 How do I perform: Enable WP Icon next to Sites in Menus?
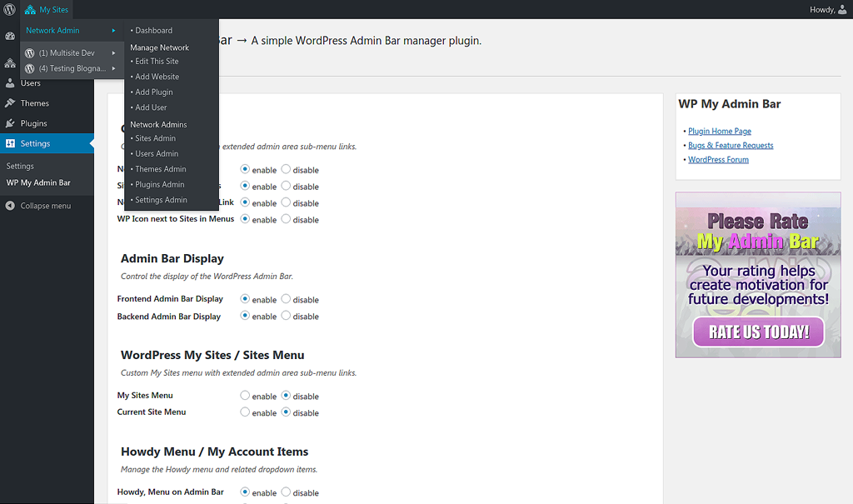[245, 219]
